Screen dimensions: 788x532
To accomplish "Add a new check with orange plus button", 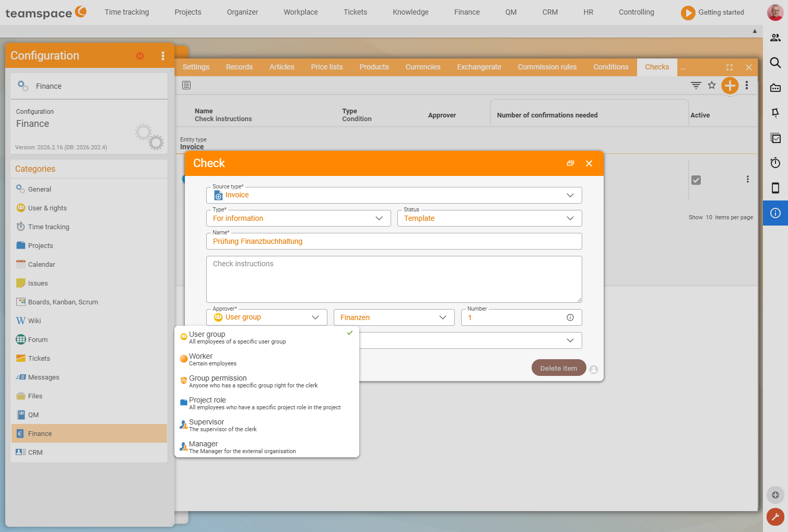I will pos(730,85).
